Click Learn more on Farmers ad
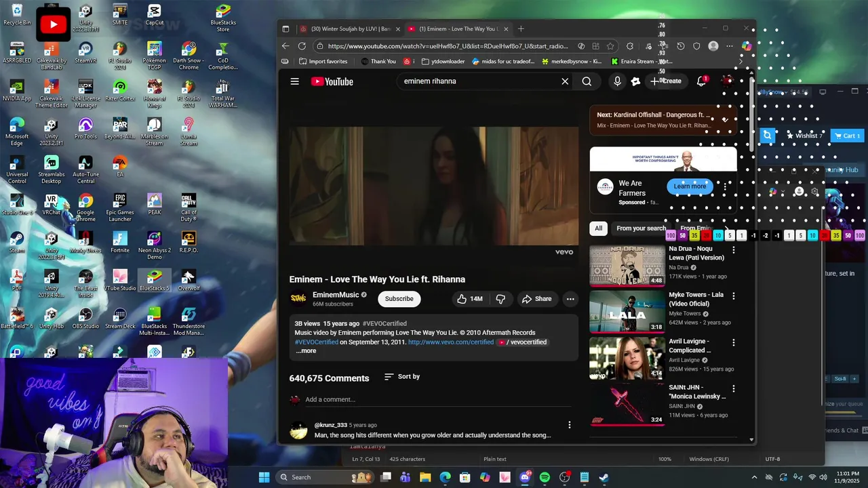868x488 pixels. click(690, 186)
